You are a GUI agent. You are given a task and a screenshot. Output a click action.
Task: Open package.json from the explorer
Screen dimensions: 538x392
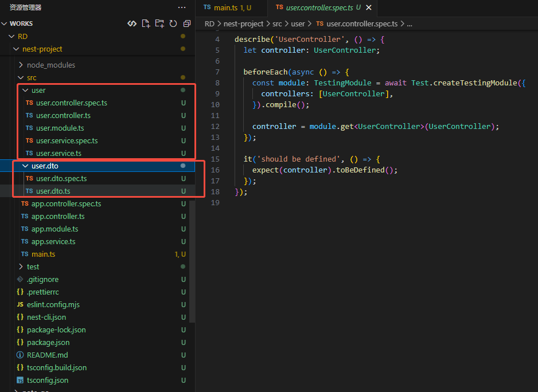click(x=48, y=342)
